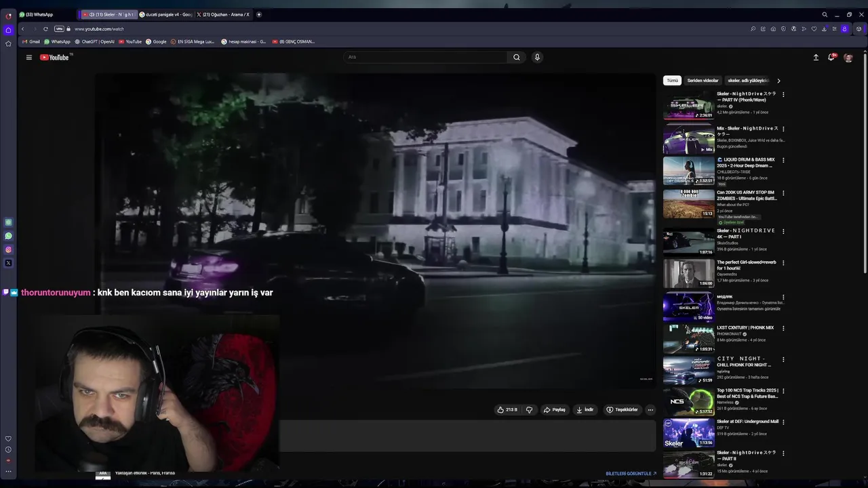This screenshot has width=868, height=488.
Task: Start voice search with the microphone
Action: click(x=537, y=58)
